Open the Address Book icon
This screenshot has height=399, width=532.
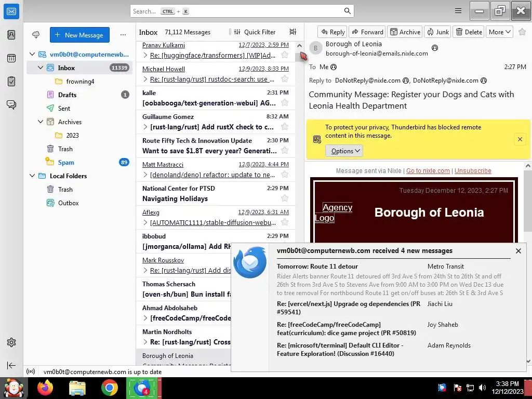[11, 35]
